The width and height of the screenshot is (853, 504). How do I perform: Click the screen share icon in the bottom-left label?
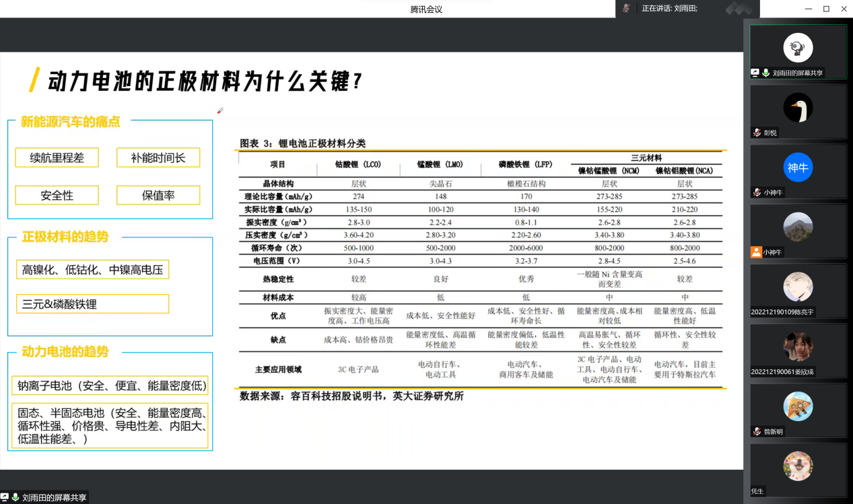click(5, 498)
